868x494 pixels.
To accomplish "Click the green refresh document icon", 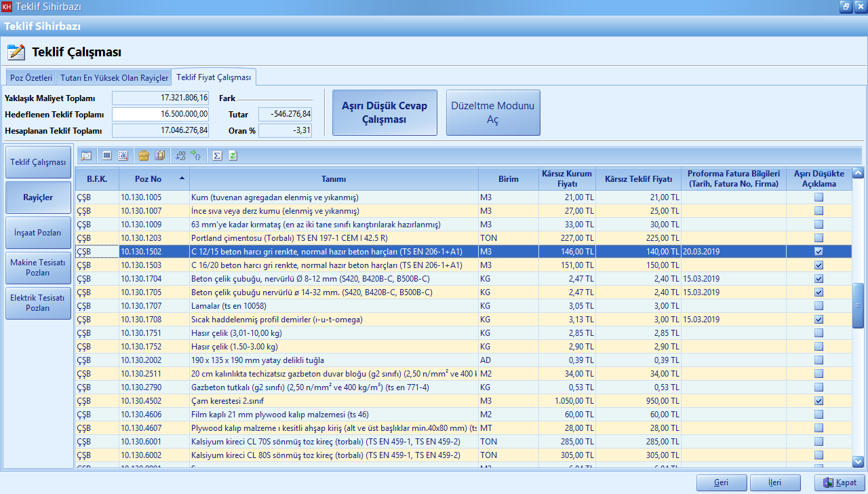I will (x=233, y=155).
